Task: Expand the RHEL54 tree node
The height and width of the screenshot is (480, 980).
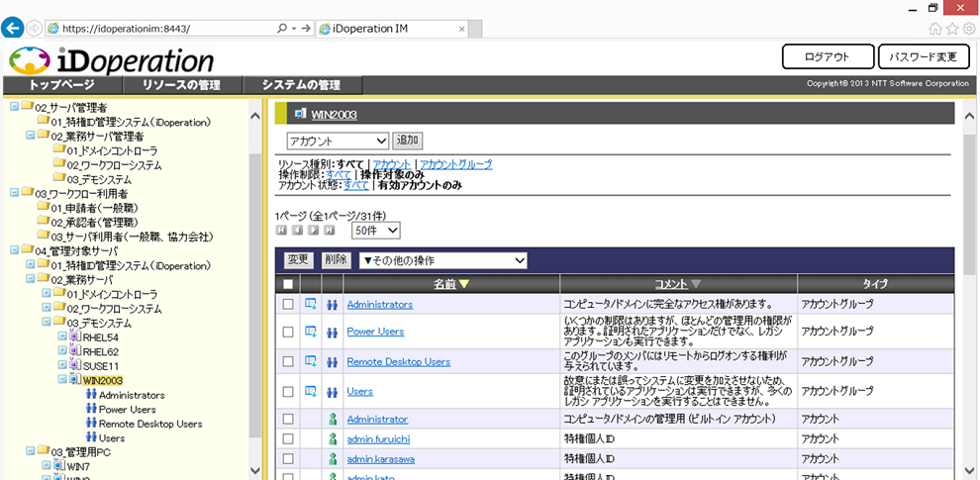Action: [62, 336]
